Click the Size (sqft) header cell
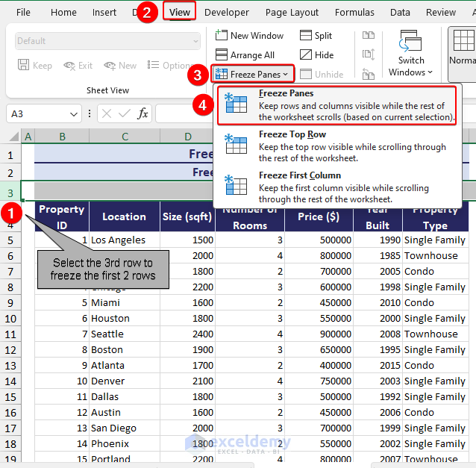The width and height of the screenshot is (476, 468). pos(187,216)
